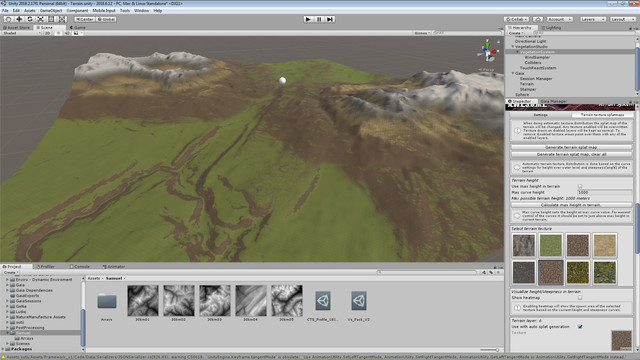Toggle Center pivot mode
Image resolution: width=640 pixels, height=360 pixels.
click(85, 19)
